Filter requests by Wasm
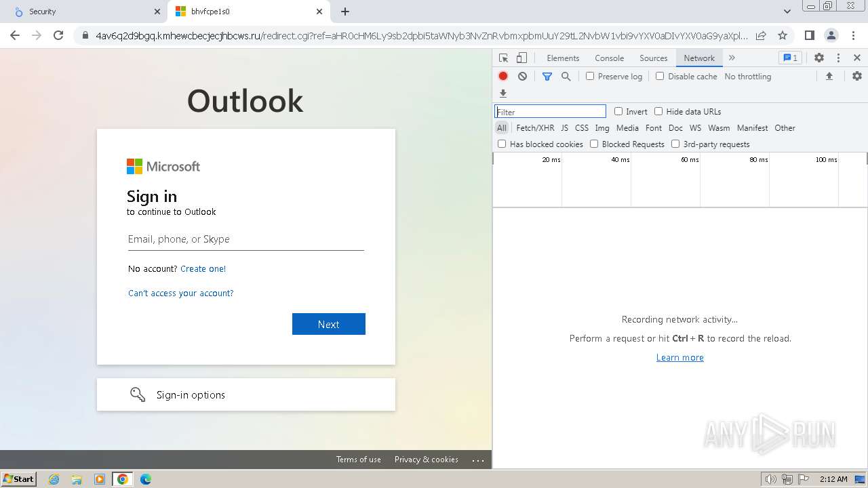The image size is (868, 488). click(719, 128)
